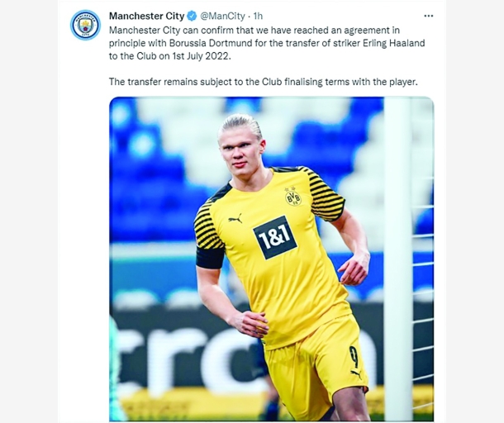Click the number 9 on the shorts
The height and width of the screenshot is (423, 504).
[354, 357]
